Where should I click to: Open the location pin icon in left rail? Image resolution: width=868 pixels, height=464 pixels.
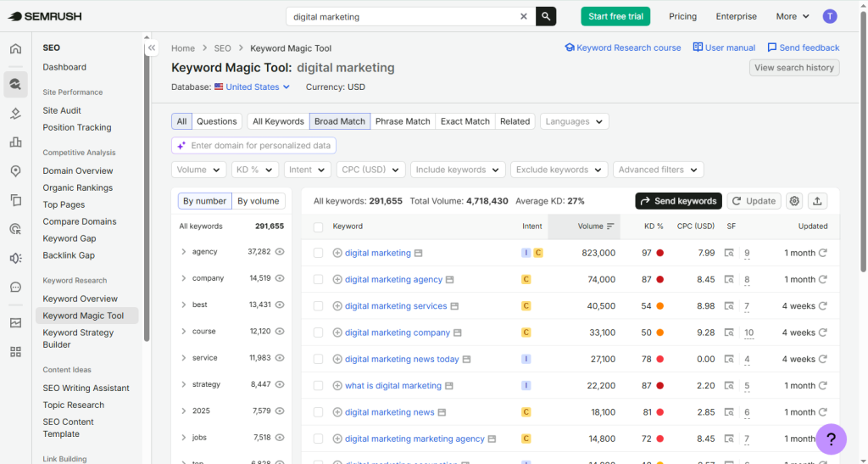pos(15,171)
